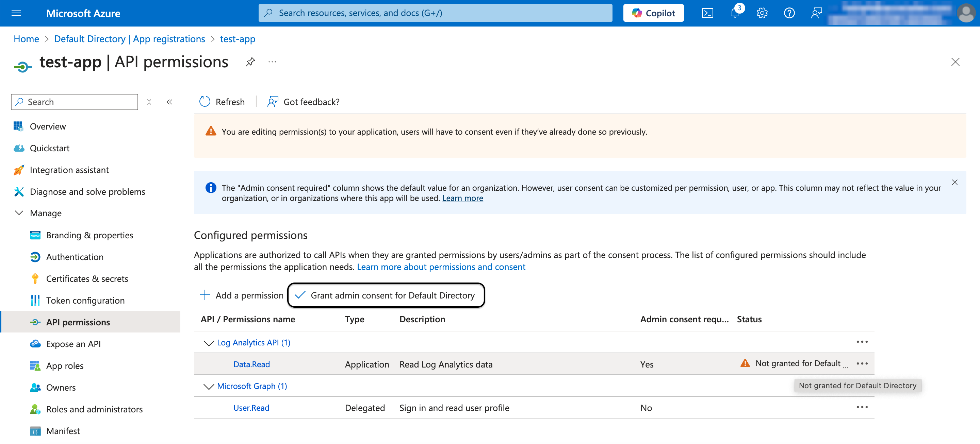Screen dimensions: 980x444
Task: Open the help question mark
Action: coord(789,13)
